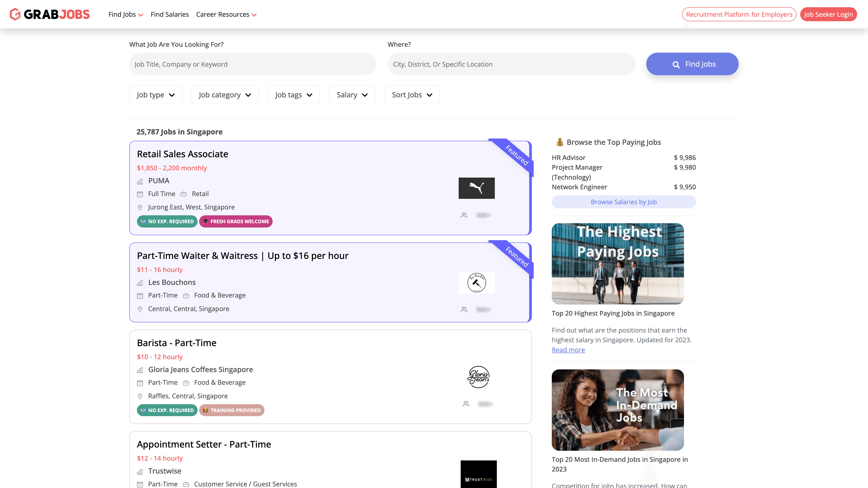
Task: Click the applicants icon on PUMA listing
Action: (464, 215)
